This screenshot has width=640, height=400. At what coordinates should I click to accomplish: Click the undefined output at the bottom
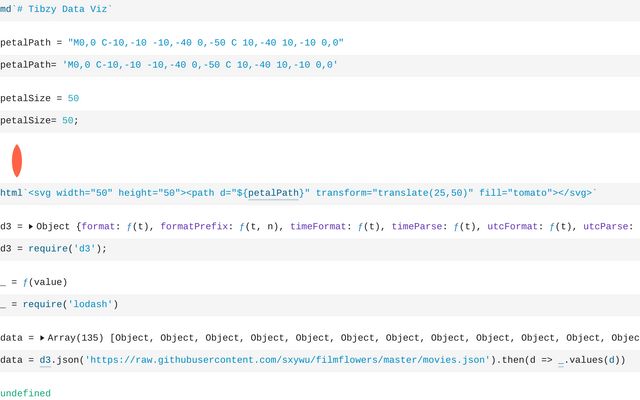tap(25, 393)
